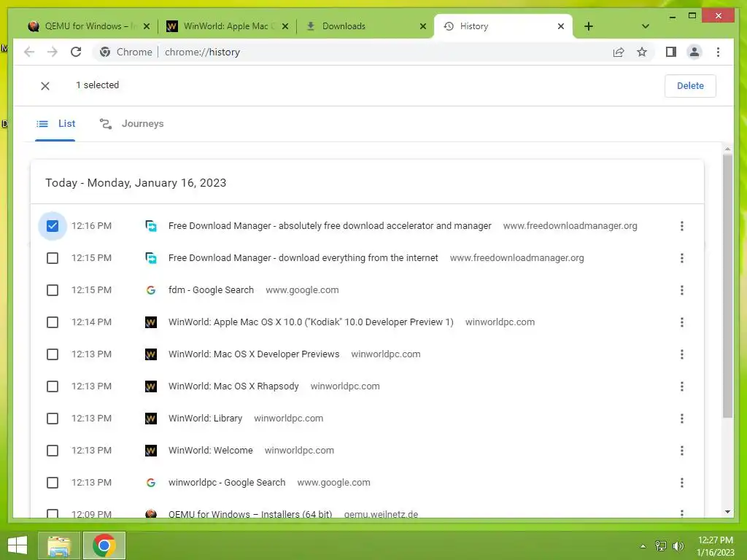Close the WinWorld Apple Mac tab
Image resolution: width=747 pixels, height=560 pixels.
[x=285, y=26]
